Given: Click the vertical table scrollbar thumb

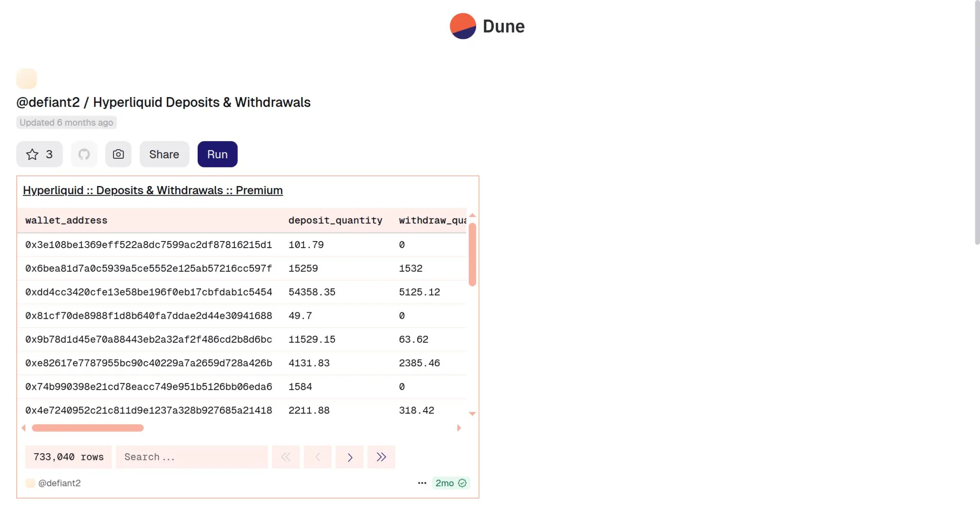Looking at the screenshot, I should pos(472,254).
